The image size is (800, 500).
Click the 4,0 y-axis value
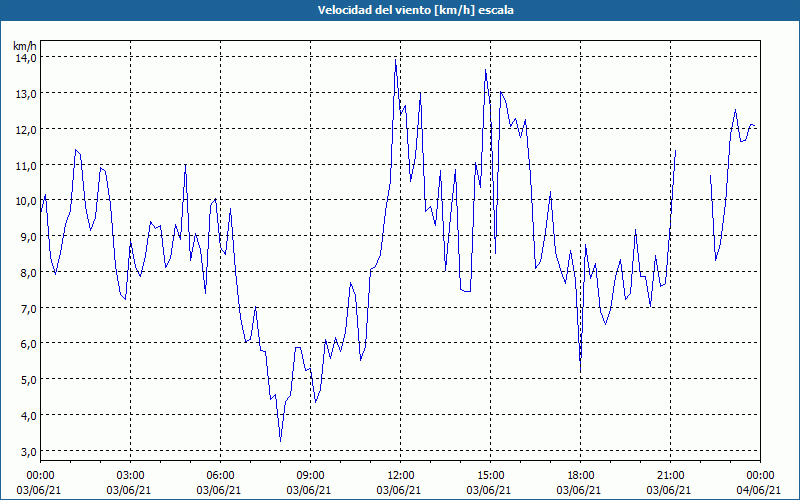click(28, 415)
